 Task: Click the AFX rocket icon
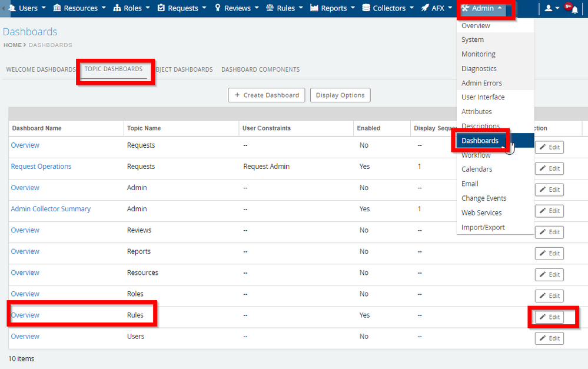point(425,8)
